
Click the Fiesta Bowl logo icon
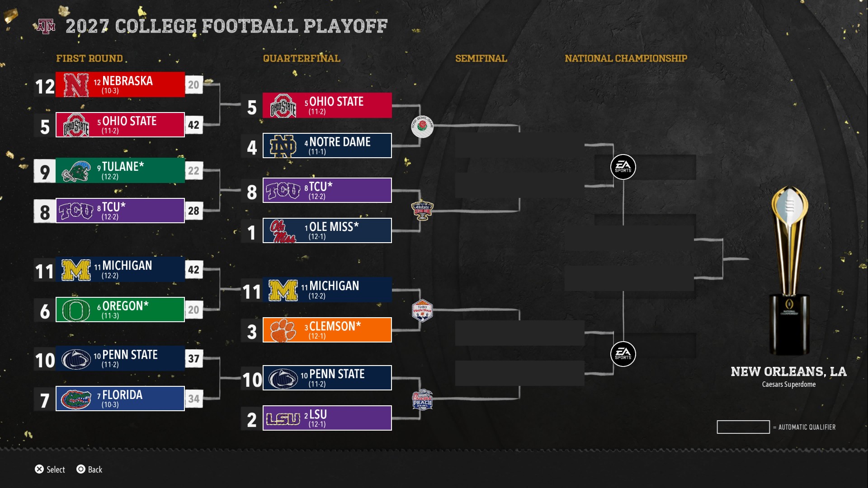pos(422,310)
